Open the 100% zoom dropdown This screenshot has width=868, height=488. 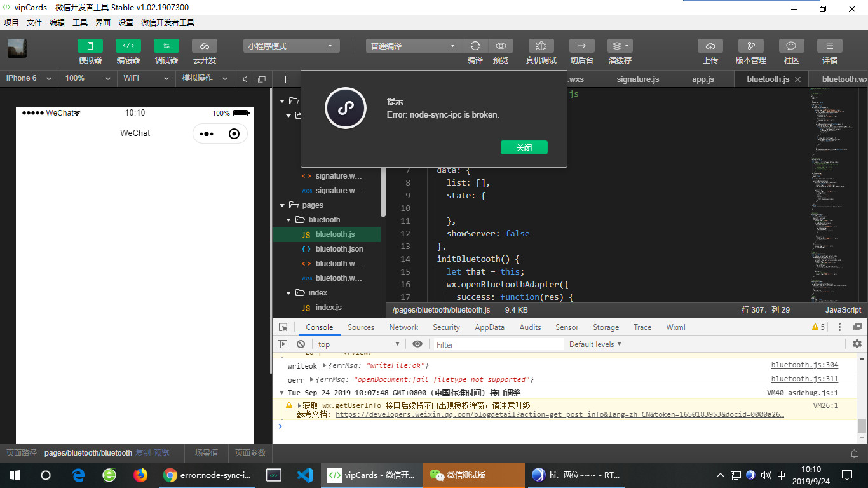88,78
